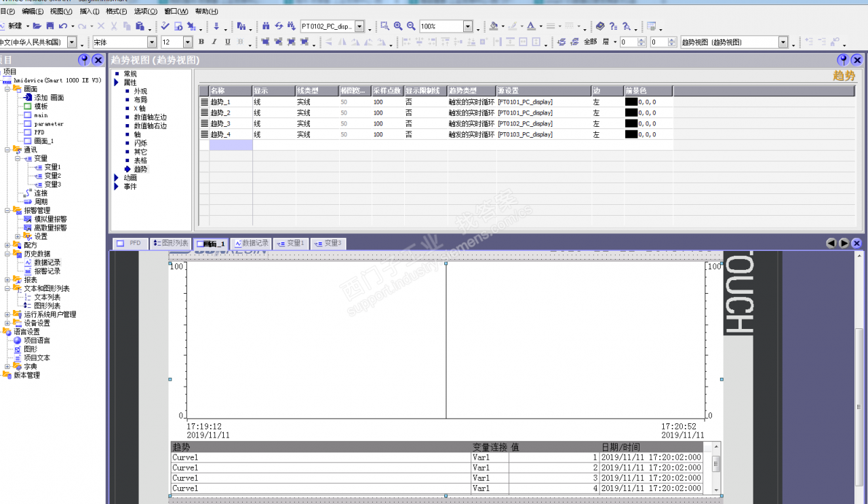Screen dimensions: 868x504
Task: Switch to 数据记录 editor tab
Action: tap(252, 243)
